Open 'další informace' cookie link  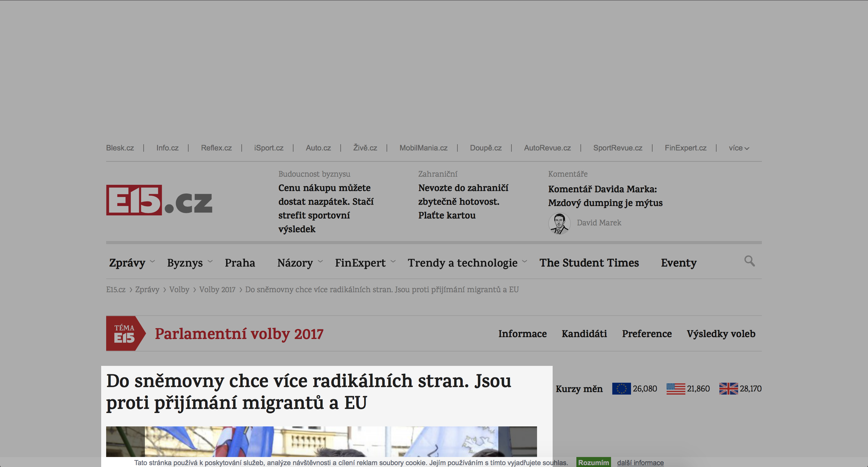(x=640, y=463)
